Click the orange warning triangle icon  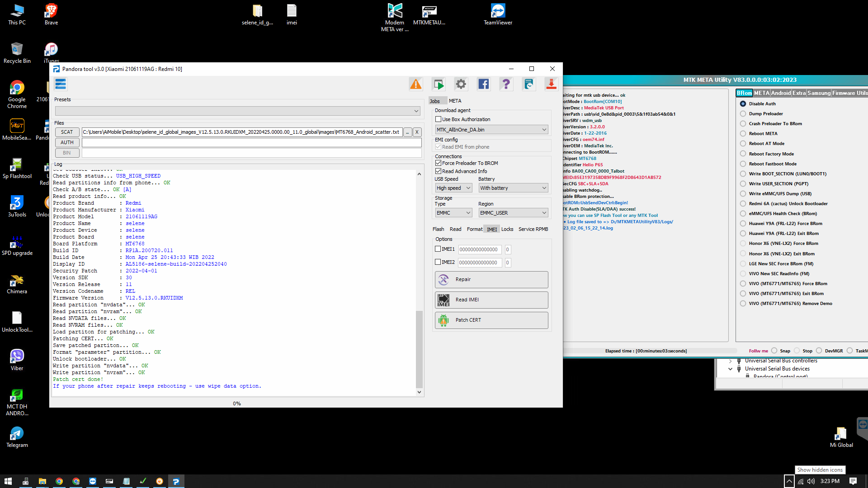click(x=415, y=84)
